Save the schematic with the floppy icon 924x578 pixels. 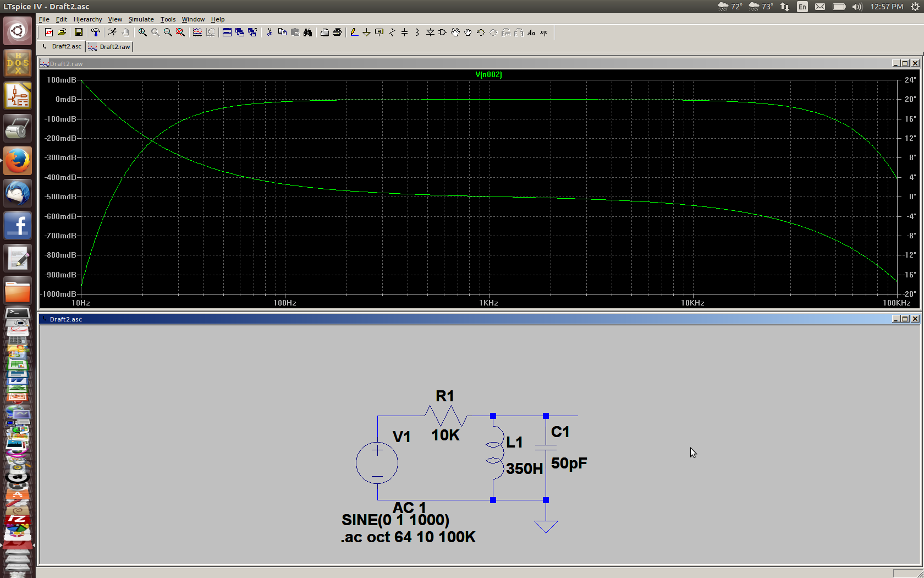click(x=79, y=32)
